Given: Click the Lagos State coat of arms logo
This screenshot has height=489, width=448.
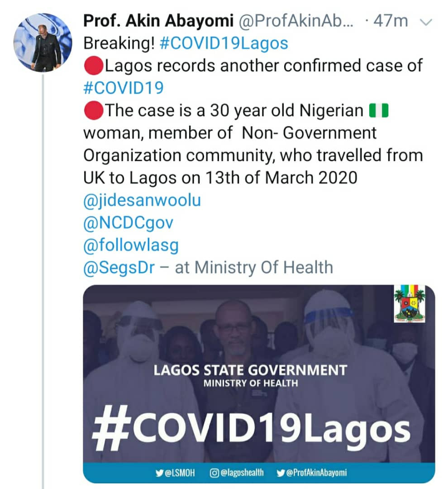Looking at the screenshot, I should coord(410,304).
